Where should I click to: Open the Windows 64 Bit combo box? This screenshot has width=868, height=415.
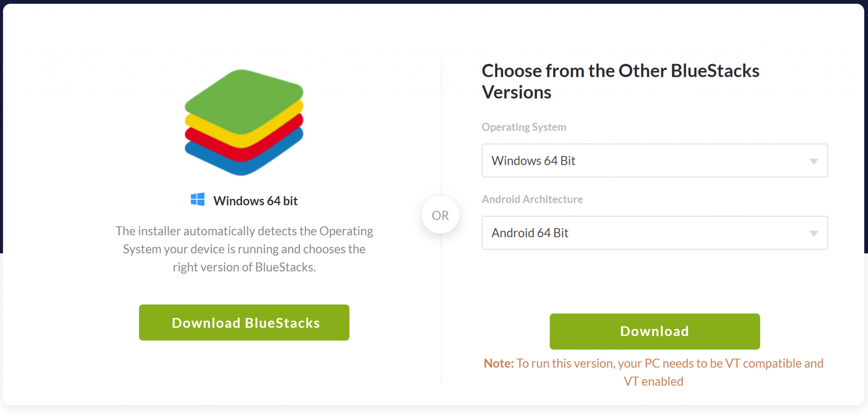[x=654, y=161]
